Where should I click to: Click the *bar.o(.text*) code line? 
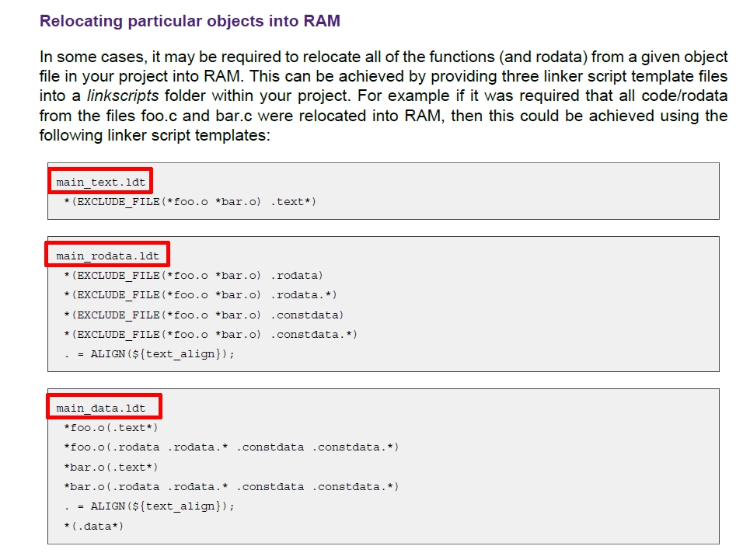pyautogui.click(x=111, y=467)
